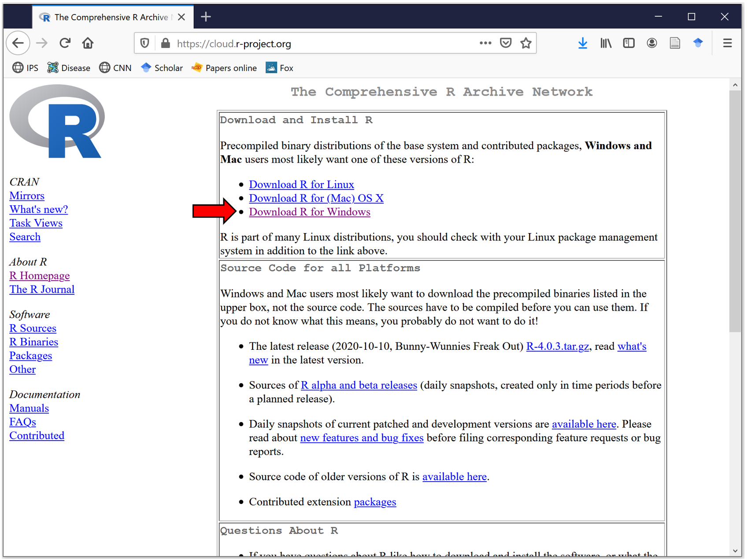Open older versions available here link

click(455, 477)
